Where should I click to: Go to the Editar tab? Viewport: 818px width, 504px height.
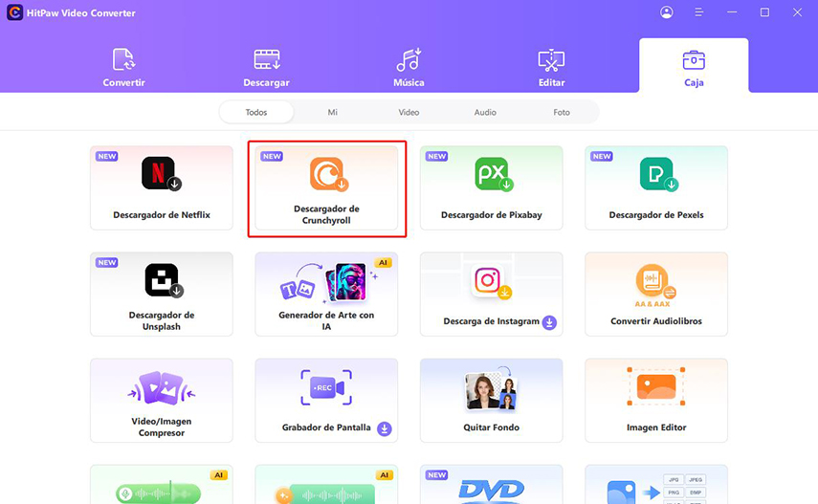tap(551, 67)
